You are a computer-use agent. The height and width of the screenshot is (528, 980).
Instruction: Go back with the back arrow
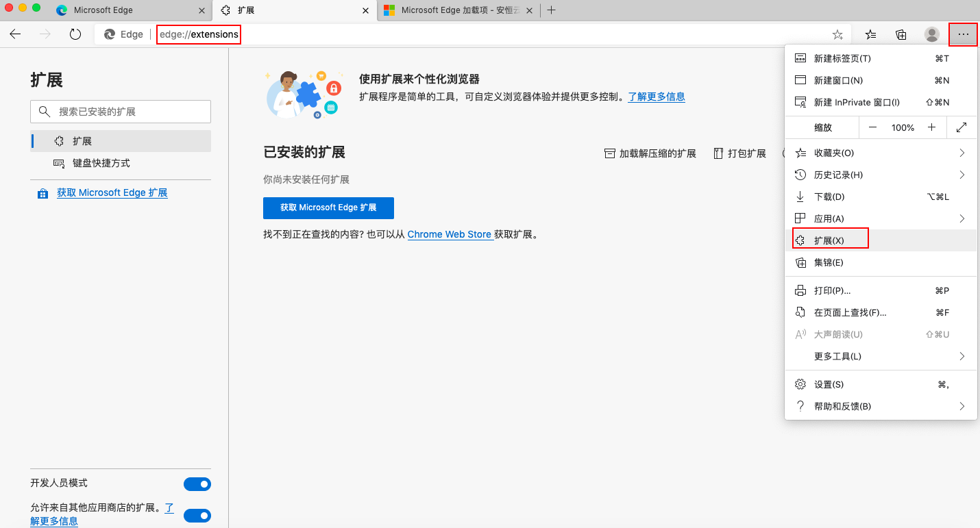[x=15, y=34]
